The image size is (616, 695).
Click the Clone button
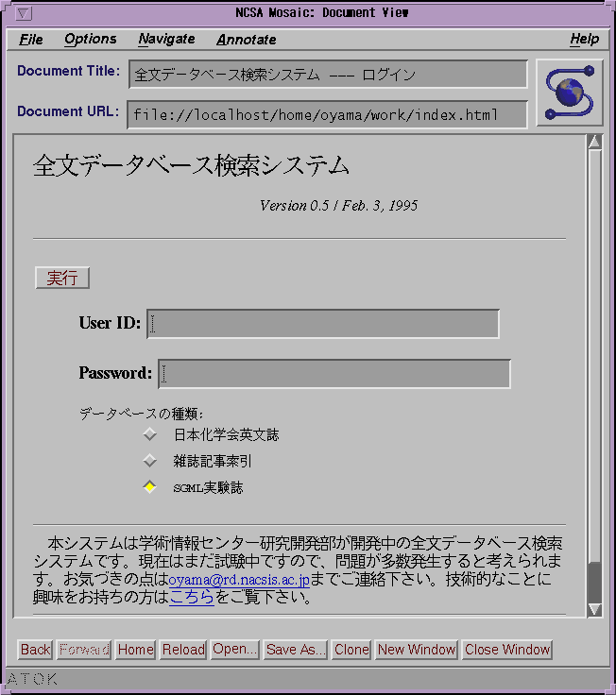click(x=351, y=650)
